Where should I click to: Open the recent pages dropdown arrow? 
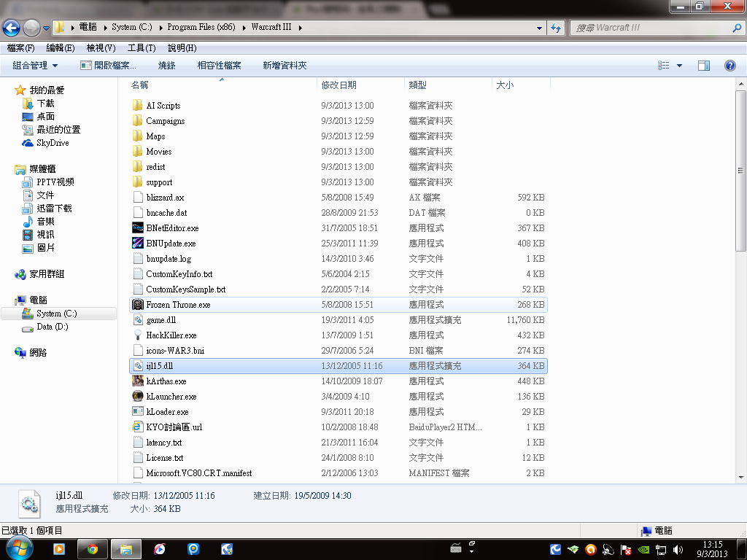46,28
